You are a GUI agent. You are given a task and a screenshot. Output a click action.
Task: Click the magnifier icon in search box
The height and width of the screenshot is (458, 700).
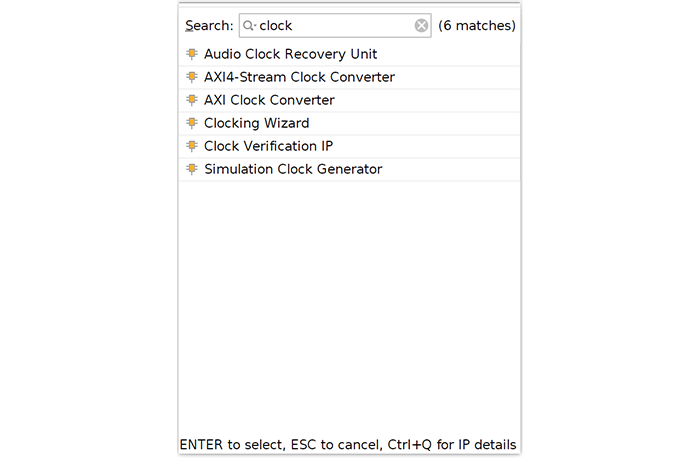[248, 26]
